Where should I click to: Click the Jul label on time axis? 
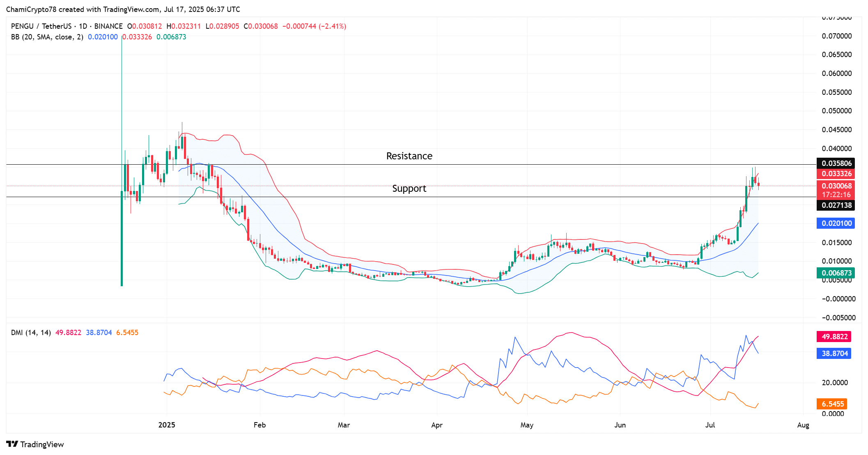click(x=710, y=425)
